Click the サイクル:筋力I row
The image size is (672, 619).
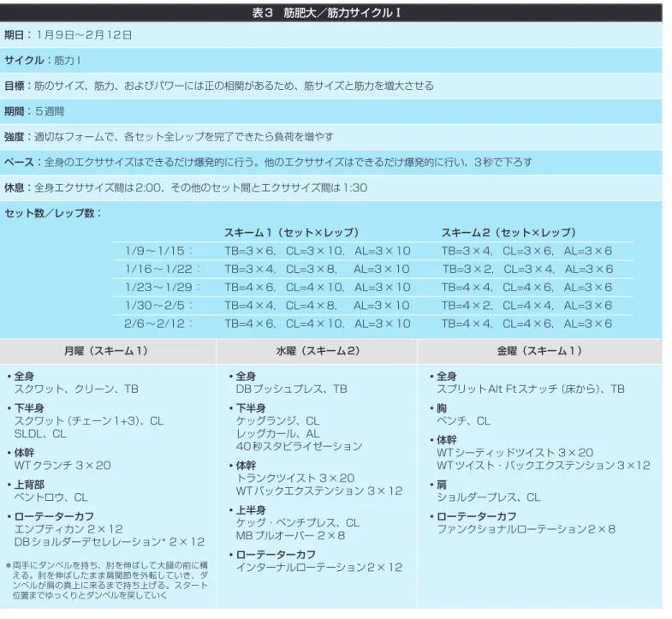[x=330, y=61]
